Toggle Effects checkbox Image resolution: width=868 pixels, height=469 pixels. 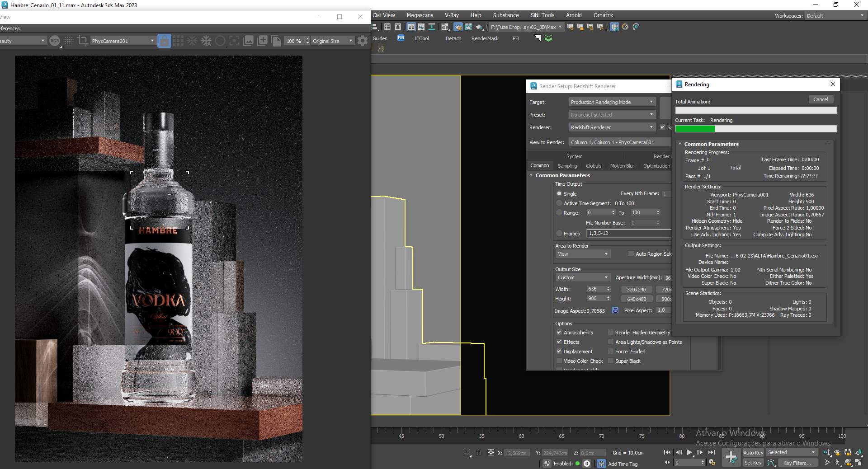coord(559,342)
